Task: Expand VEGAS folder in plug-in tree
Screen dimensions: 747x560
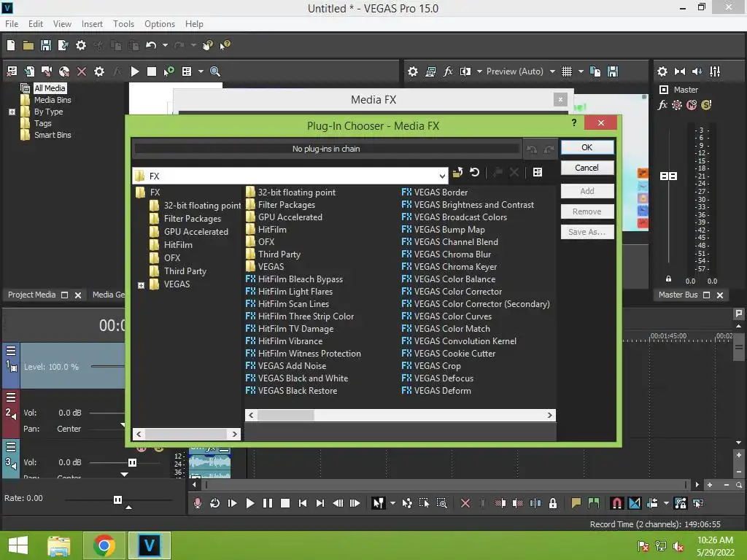Action: pyautogui.click(x=141, y=285)
